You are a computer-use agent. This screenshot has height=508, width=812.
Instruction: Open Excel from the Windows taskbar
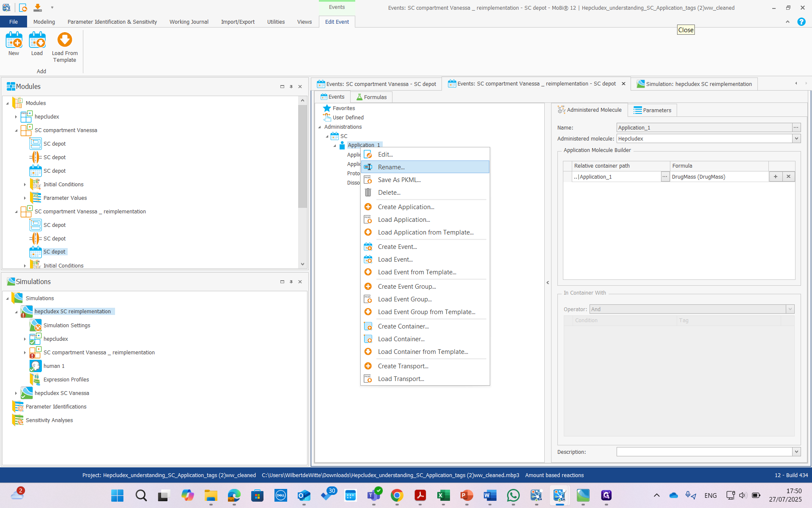pyautogui.click(x=443, y=495)
